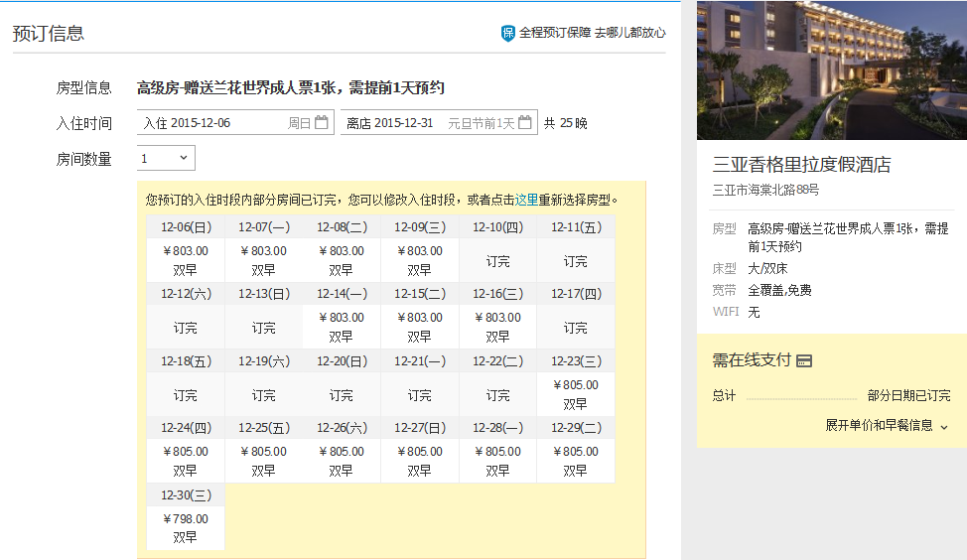Click the check-out calendar icon

click(x=525, y=123)
